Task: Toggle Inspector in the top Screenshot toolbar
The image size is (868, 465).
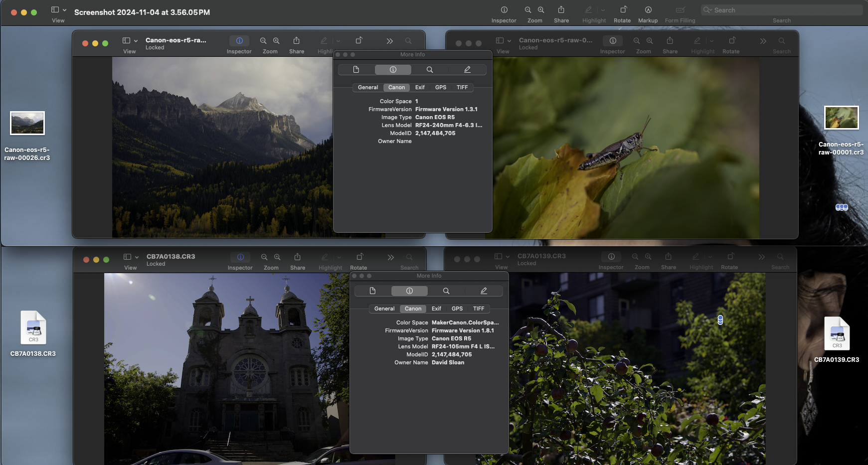Action: 504,10
